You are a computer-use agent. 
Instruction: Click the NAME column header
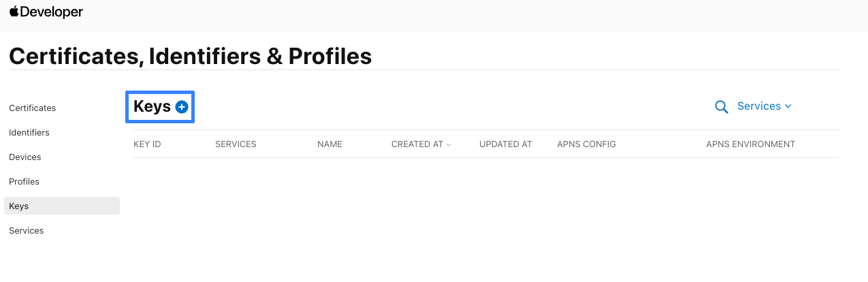tap(329, 144)
